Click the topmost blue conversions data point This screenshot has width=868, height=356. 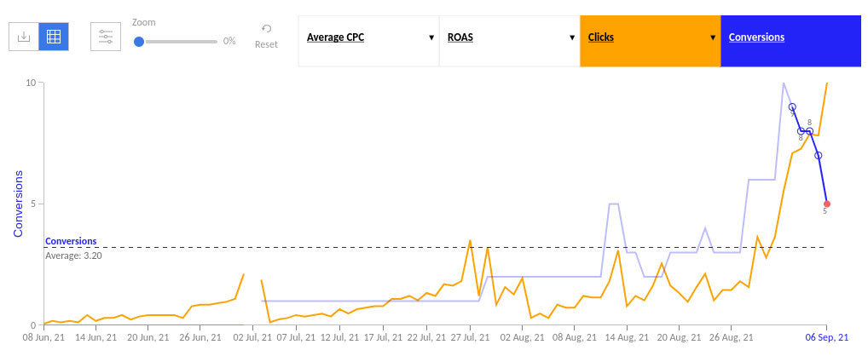(x=792, y=106)
